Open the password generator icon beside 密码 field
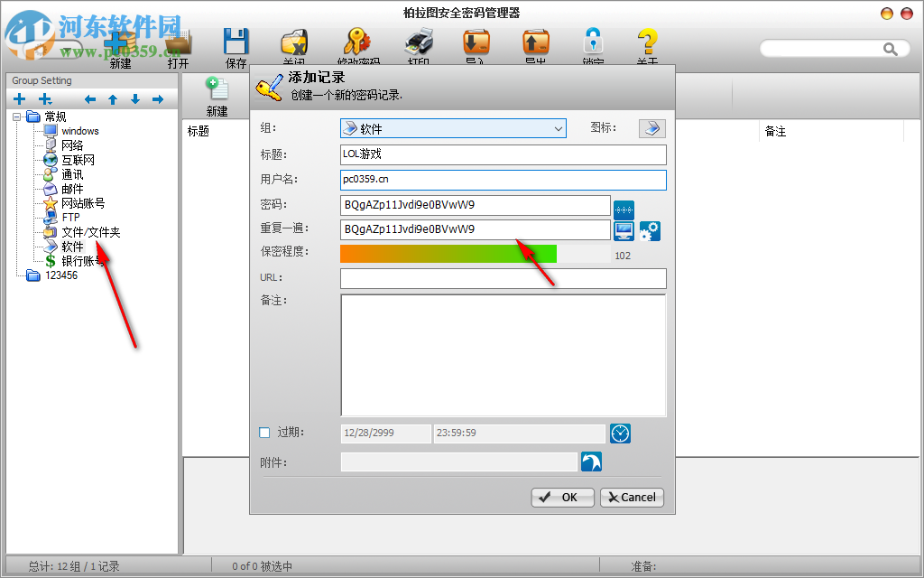Screen dimensions: 924x578 [624, 210]
